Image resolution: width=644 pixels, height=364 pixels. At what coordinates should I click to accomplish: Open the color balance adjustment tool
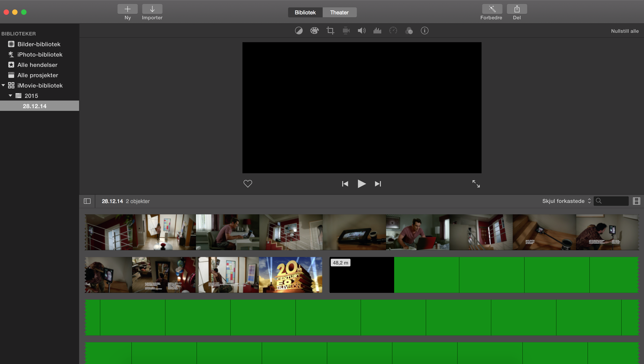(299, 31)
